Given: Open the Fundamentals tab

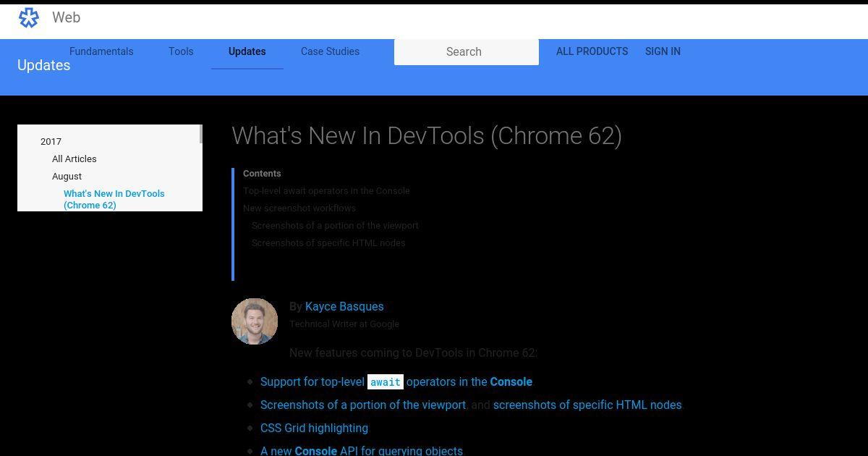Looking at the screenshot, I should coord(101,51).
